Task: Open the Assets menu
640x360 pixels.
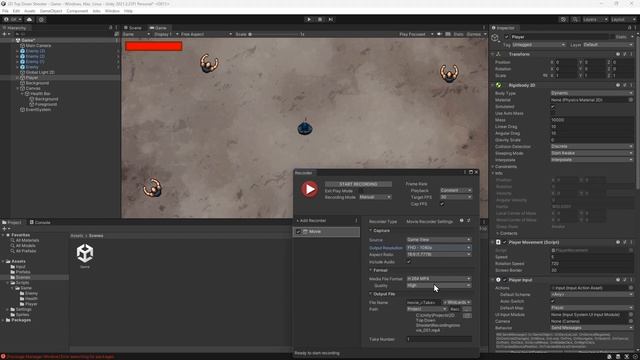Action: 29,11
